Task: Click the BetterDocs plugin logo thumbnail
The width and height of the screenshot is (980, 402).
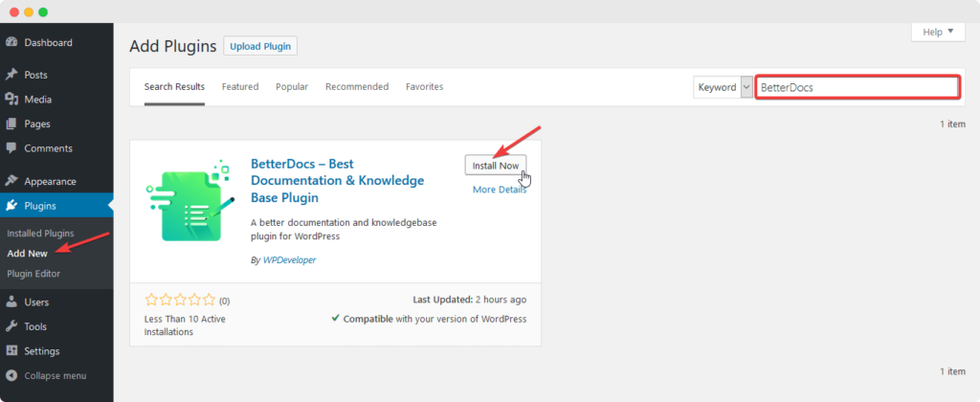Action: (x=190, y=202)
